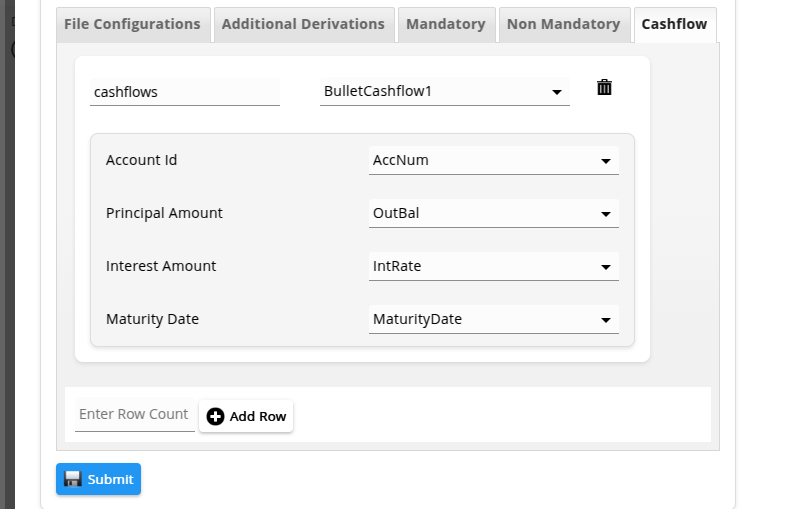Image resolution: width=797 pixels, height=509 pixels.
Task: Switch to the Additional Derivations tab
Action: pos(303,24)
